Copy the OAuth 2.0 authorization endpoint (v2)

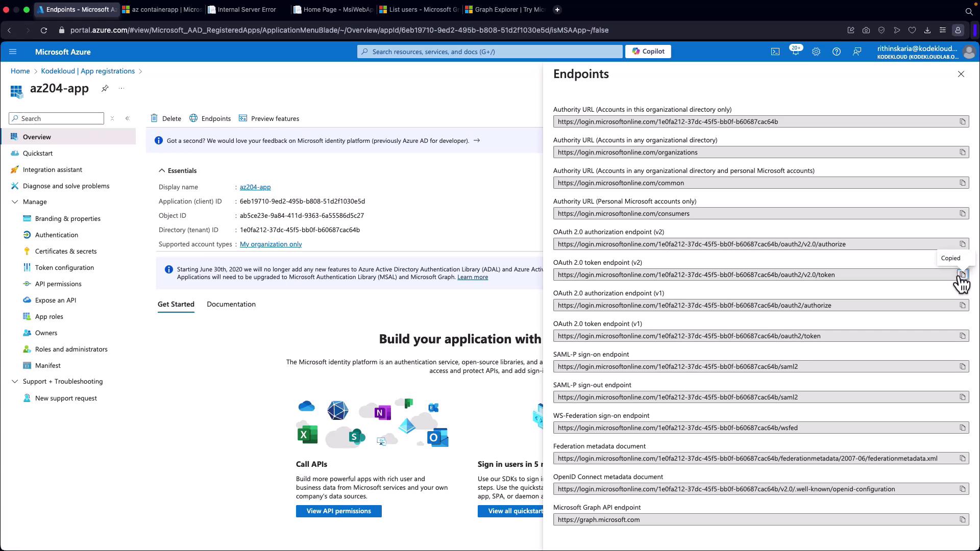pyautogui.click(x=962, y=244)
